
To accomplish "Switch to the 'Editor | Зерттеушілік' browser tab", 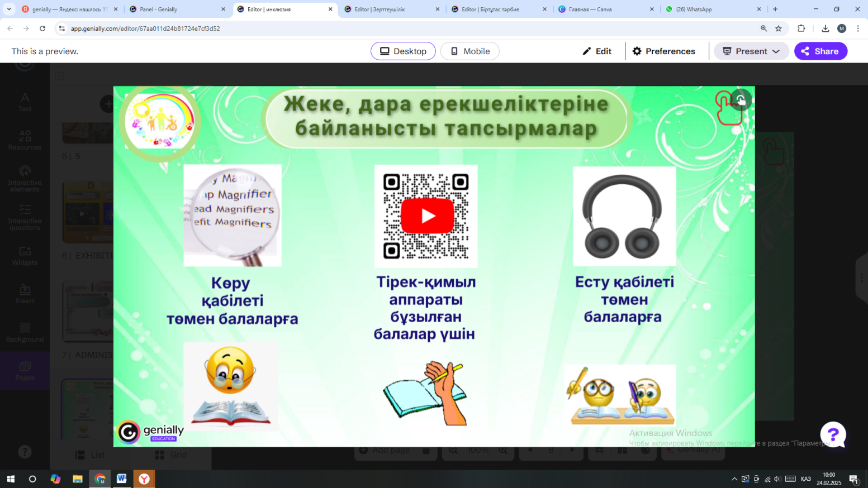I will pyautogui.click(x=392, y=9).
